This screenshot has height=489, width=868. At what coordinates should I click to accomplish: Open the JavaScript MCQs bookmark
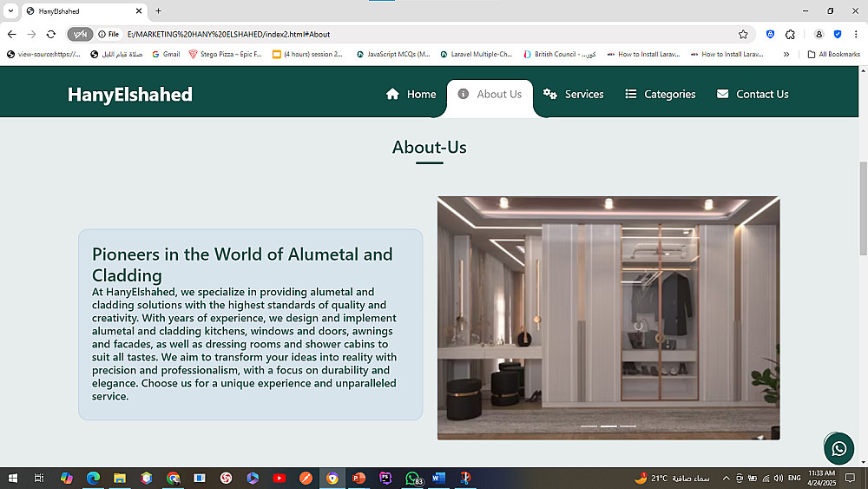coord(393,54)
